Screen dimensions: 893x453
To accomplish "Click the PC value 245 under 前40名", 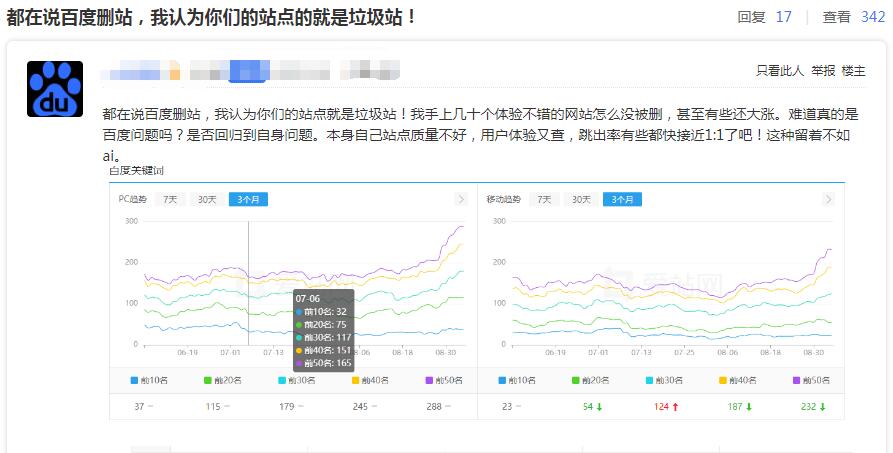I will (x=360, y=406).
